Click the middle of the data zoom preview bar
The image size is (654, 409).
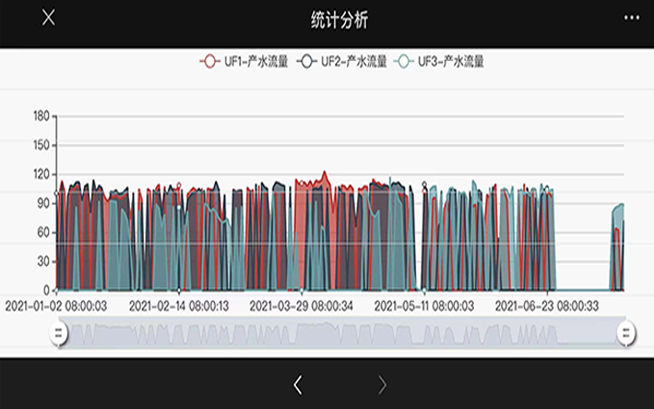click(x=342, y=333)
